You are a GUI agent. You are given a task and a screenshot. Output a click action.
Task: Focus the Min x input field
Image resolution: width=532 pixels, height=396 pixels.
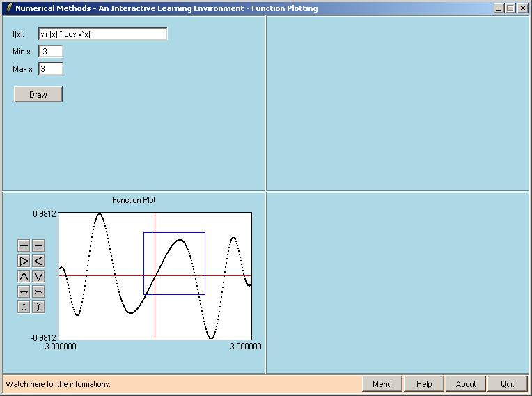[x=51, y=52]
